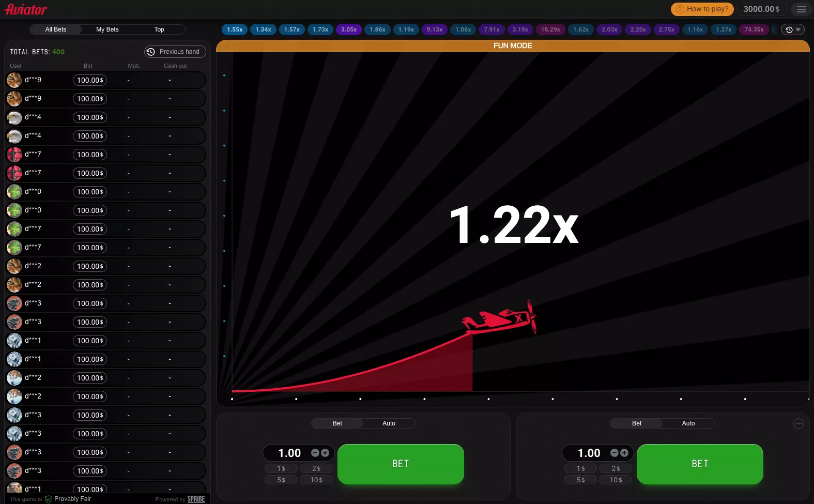Open the hamburger menu icon
Screen dimensions: 814x504
tap(801, 9)
